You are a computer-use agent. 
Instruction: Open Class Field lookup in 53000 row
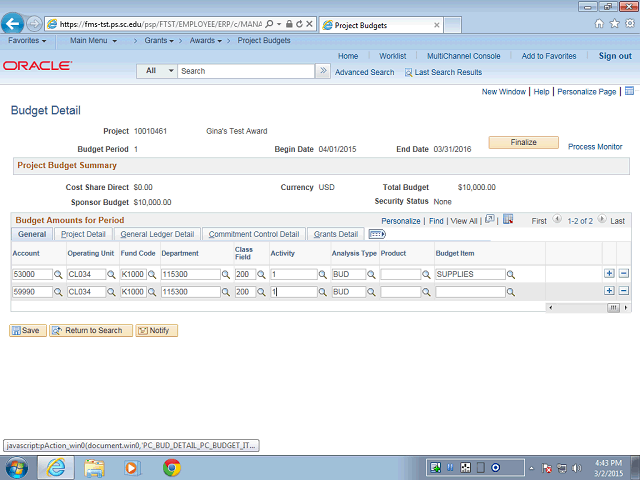tap(261, 275)
